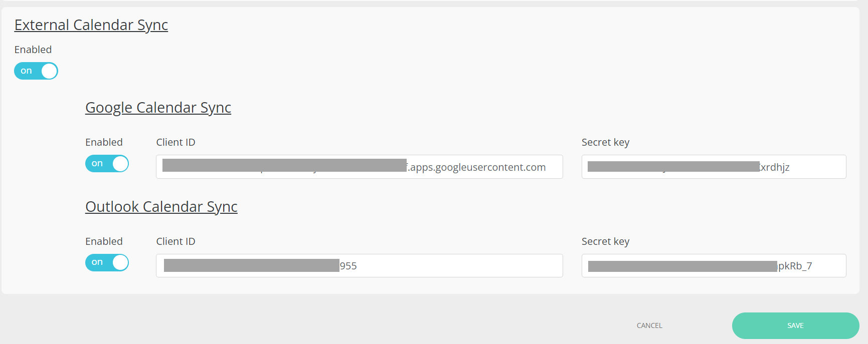
Task: Click the Client ID label for Google
Action: 176,142
